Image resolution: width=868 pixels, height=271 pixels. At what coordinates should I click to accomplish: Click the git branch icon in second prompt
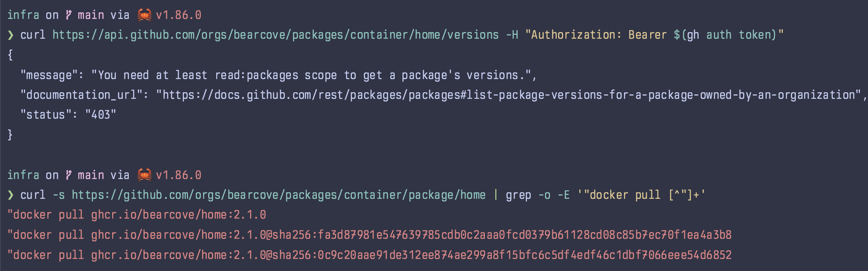[x=69, y=175]
